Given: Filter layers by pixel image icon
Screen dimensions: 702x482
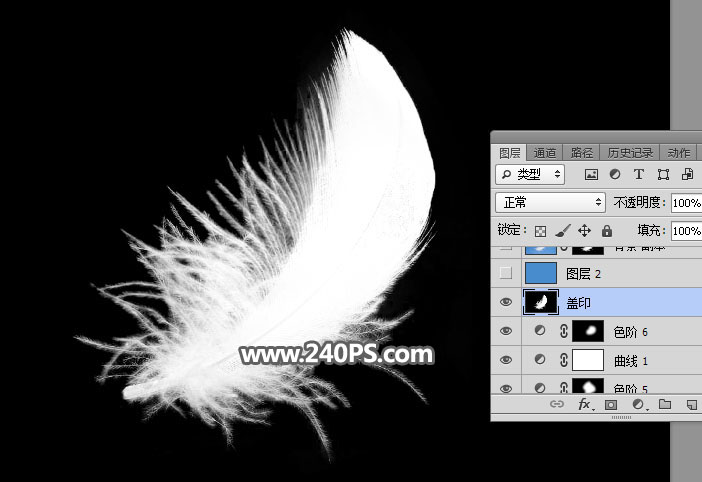Looking at the screenshot, I should [591, 175].
